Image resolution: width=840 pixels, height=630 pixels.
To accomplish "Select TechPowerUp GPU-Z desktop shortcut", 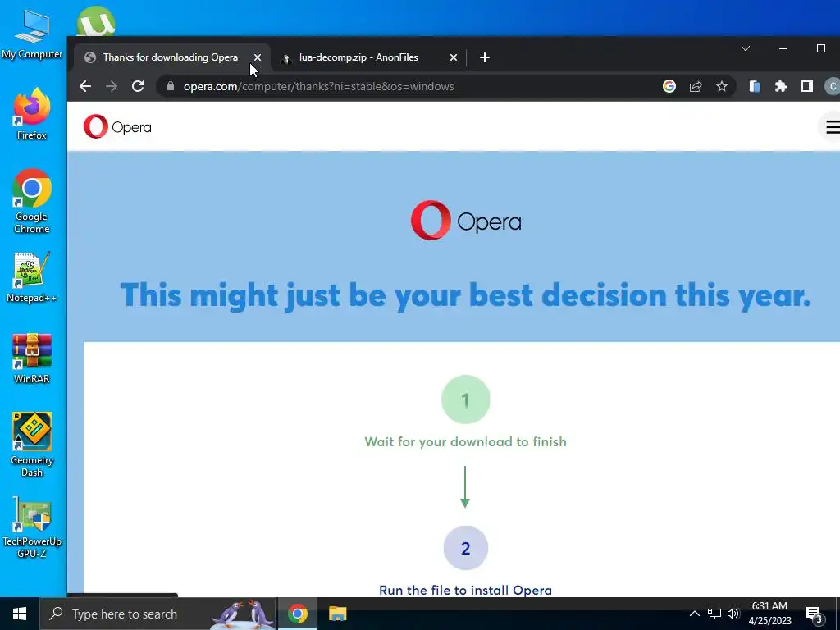I will (x=32, y=527).
